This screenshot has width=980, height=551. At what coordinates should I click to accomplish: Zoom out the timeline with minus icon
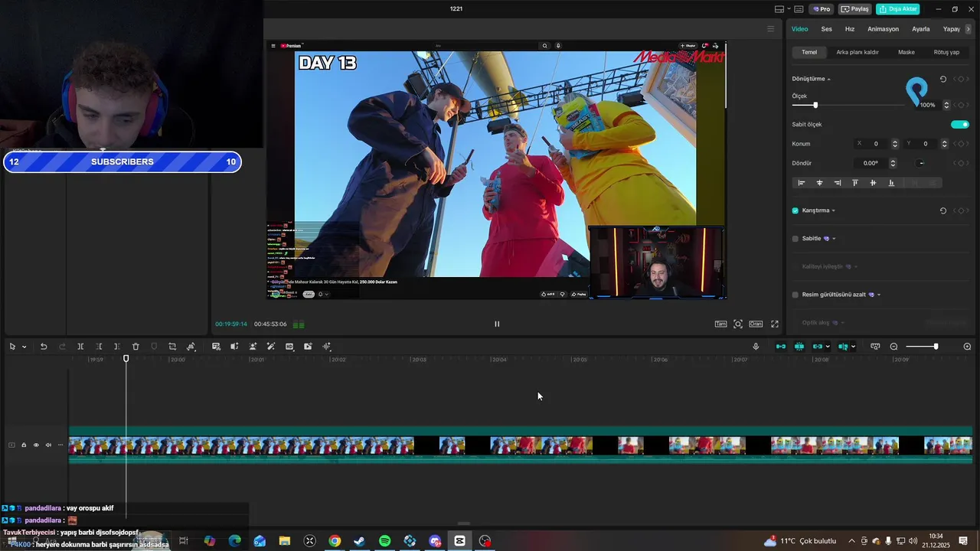(x=893, y=347)
